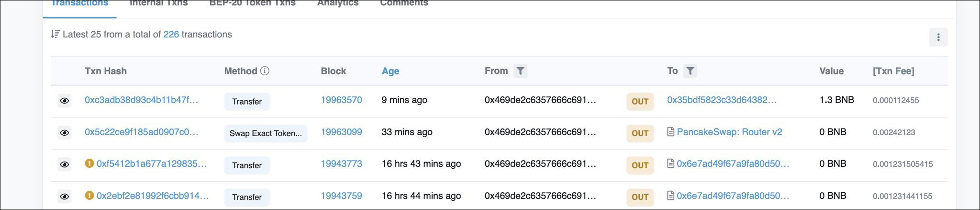Toggle eye preview for 0x5c22ce9f185ad0907c0 transaction
The image size is (980, 210).
64,133
